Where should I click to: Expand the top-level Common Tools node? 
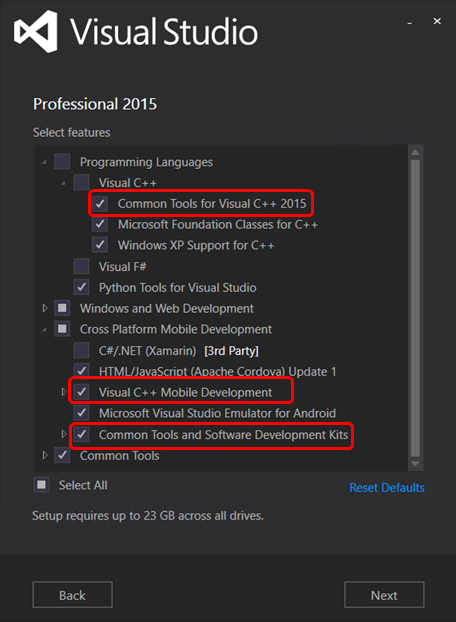pos(45,455)
